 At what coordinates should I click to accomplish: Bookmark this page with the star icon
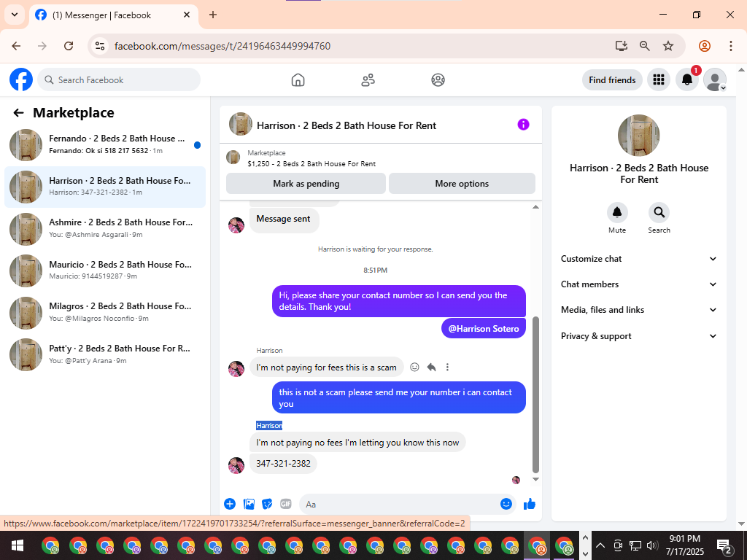pyautogui.click(x=668, y=46)
